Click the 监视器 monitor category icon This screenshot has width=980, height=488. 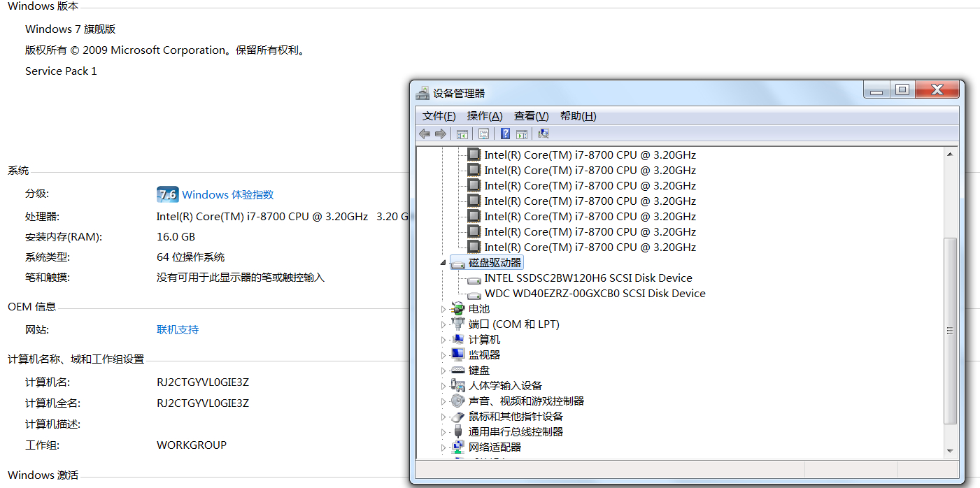[458, 355]
